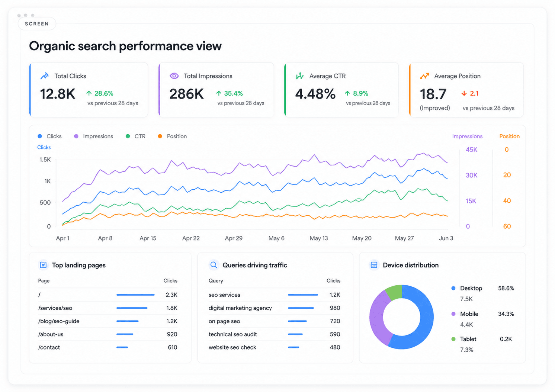Select the purple Mobile legend dot

pyautogui.click(x=453, y=314)
